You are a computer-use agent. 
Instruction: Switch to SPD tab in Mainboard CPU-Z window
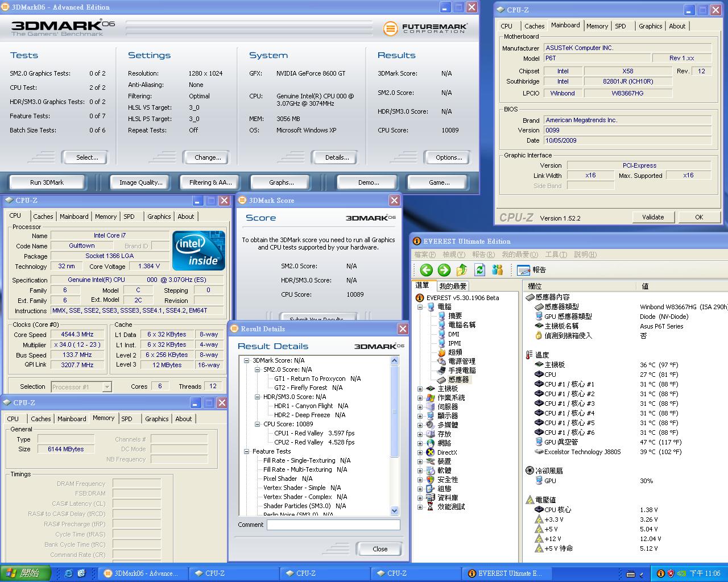(x=621, y=26)
